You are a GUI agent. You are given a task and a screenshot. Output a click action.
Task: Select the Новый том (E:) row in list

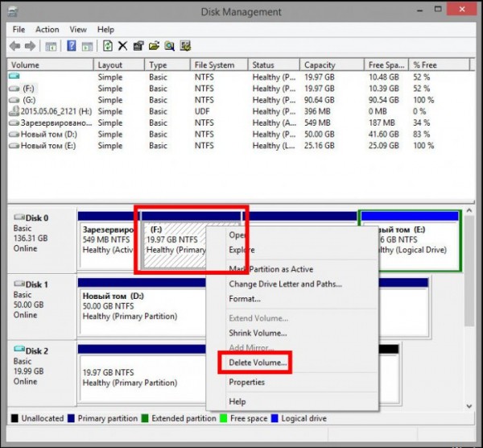242,146
